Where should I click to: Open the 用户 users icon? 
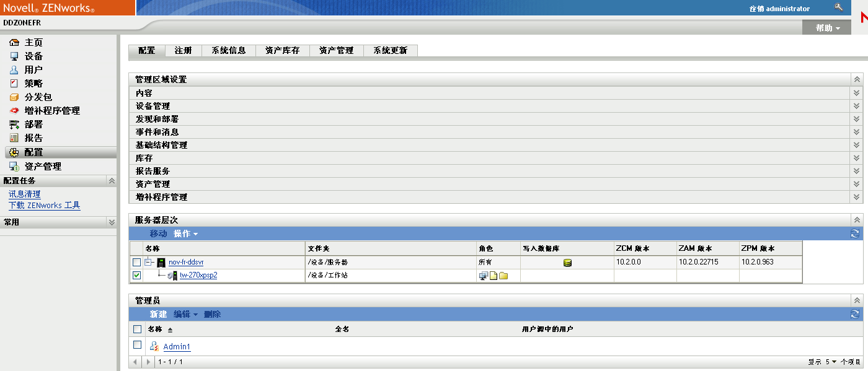14,70
